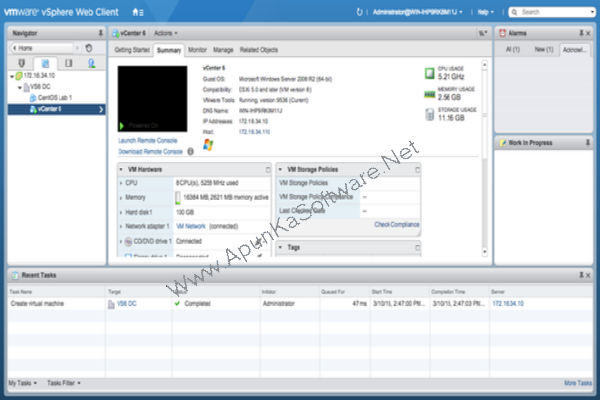
Task: Open the VM Network link
Action: (x=191, y=226)
